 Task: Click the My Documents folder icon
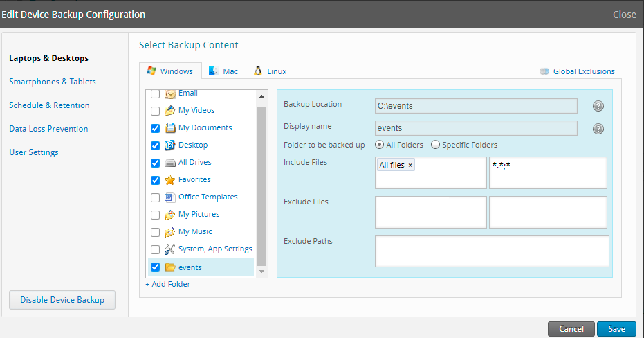click(170, 128)
